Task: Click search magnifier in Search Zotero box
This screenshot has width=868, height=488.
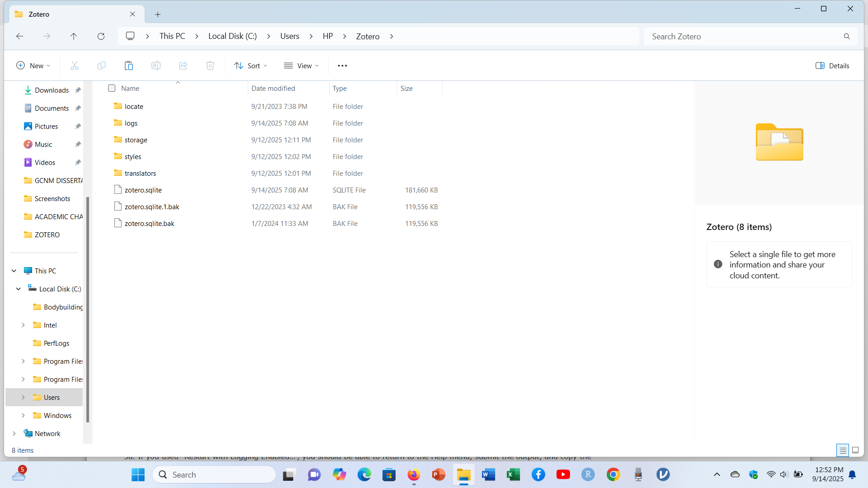Action: [847, 36]
